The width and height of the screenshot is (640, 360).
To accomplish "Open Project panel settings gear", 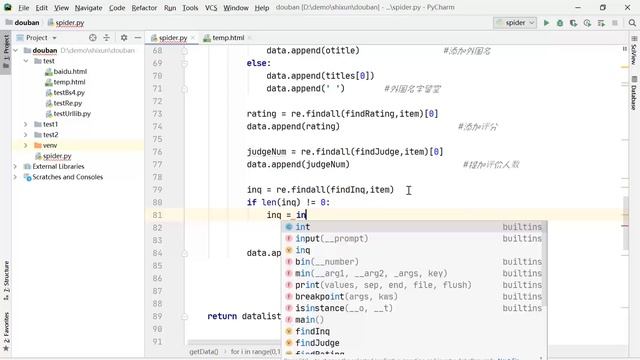I will pos(124,38).
